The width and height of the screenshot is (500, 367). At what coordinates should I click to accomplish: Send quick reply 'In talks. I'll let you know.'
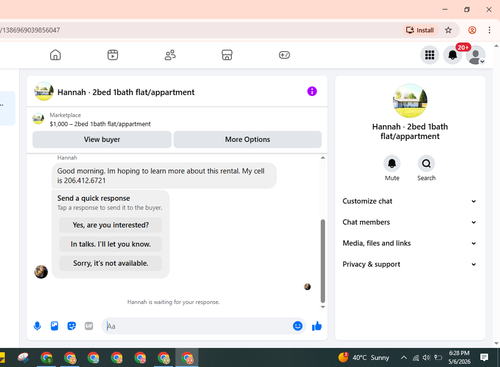pyautogui.click(x=111, y=244)
